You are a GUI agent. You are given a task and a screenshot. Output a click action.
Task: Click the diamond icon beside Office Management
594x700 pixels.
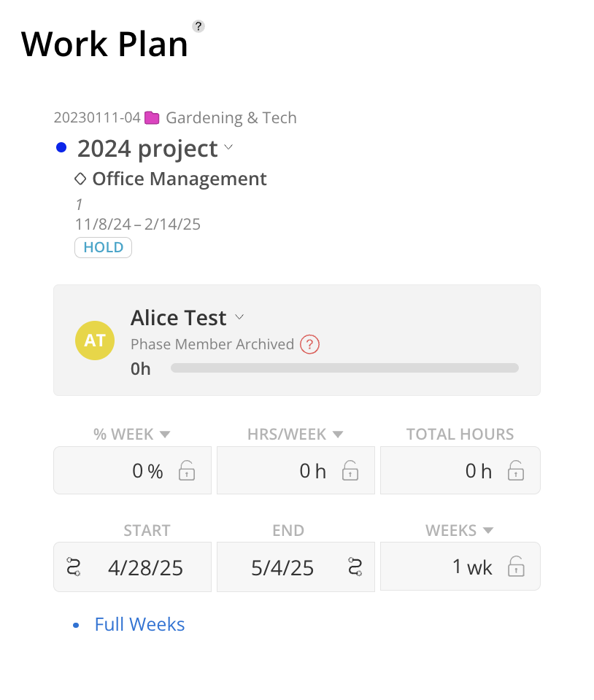81,179
